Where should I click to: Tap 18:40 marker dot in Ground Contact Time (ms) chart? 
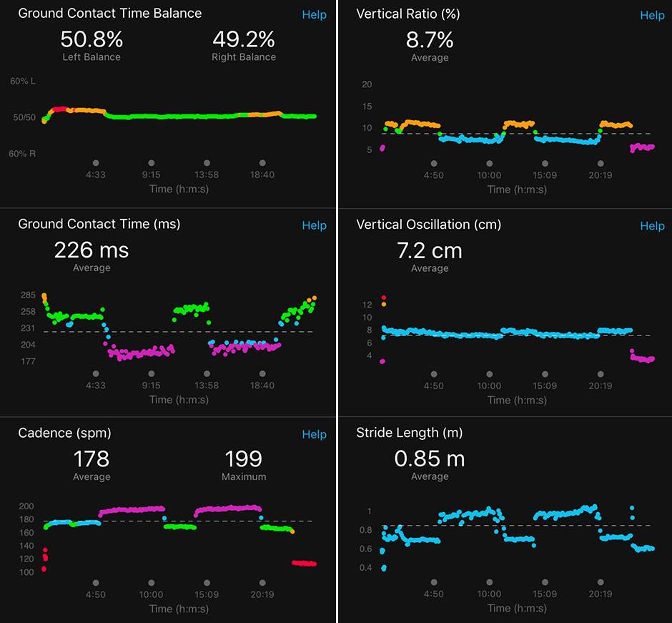262,373
